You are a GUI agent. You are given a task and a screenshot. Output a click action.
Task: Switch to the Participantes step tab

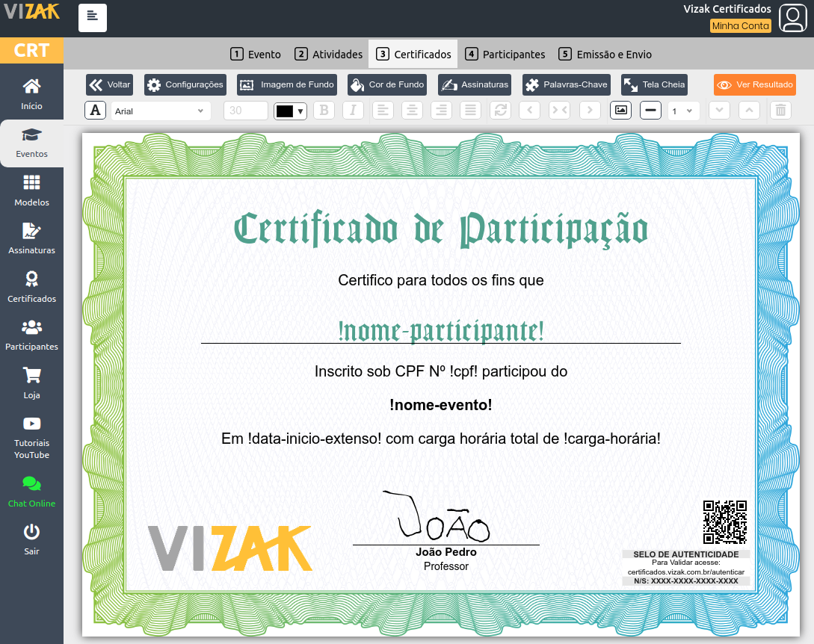coord(505,54)
